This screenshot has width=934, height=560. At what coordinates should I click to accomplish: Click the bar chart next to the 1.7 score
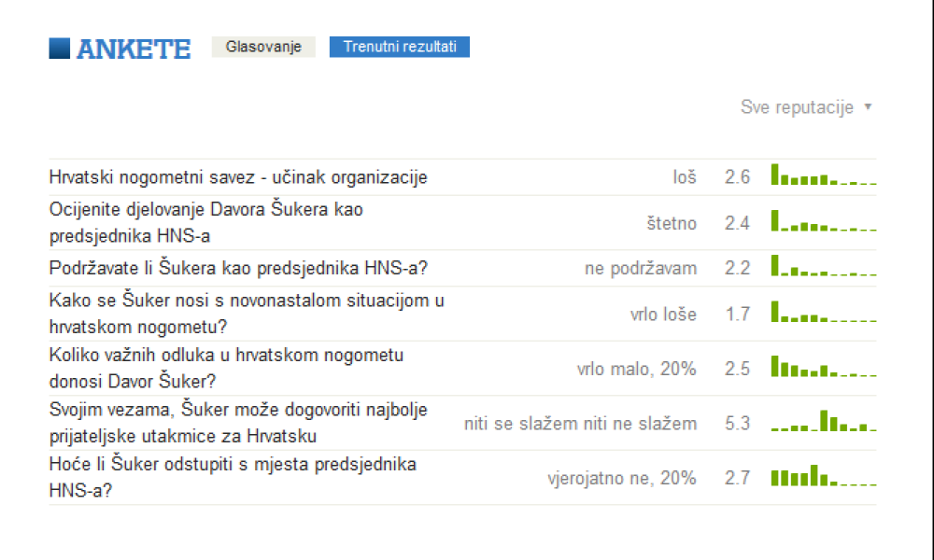click(823, 311)
